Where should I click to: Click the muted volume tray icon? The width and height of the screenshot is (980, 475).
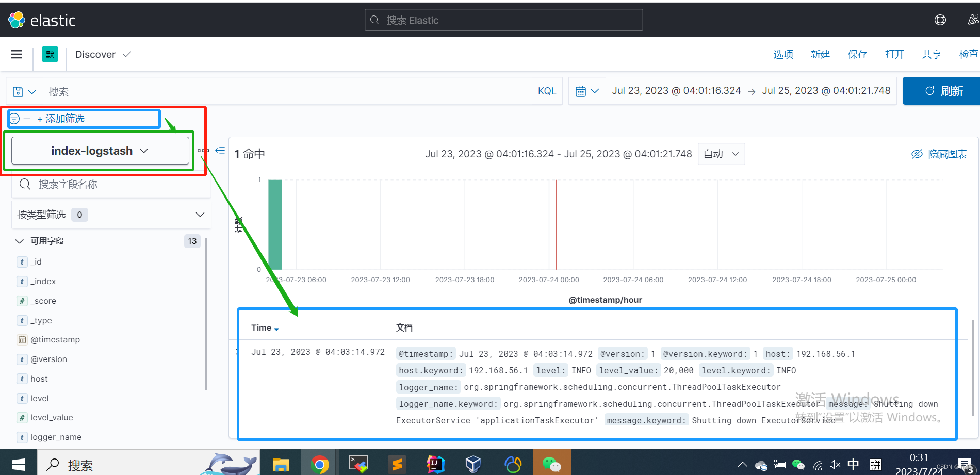point(835,465)
